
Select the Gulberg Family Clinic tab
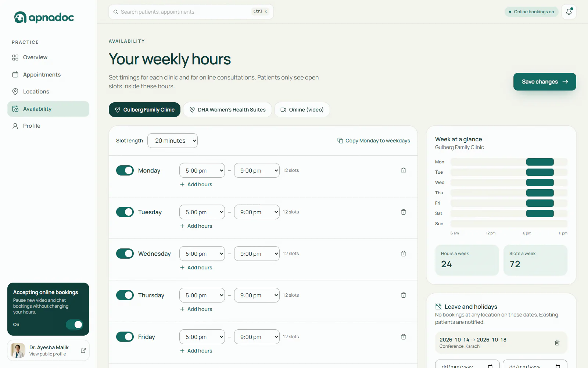pos(144,110)
